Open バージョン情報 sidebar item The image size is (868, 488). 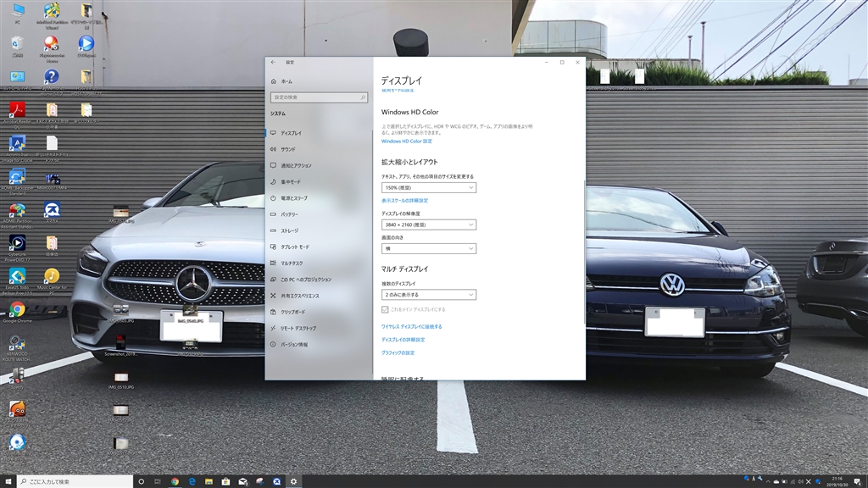click(x=319, y=344)
